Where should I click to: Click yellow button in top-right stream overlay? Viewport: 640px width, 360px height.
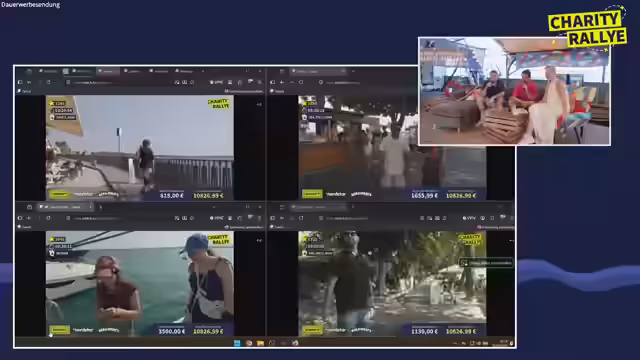pos(312,194)
